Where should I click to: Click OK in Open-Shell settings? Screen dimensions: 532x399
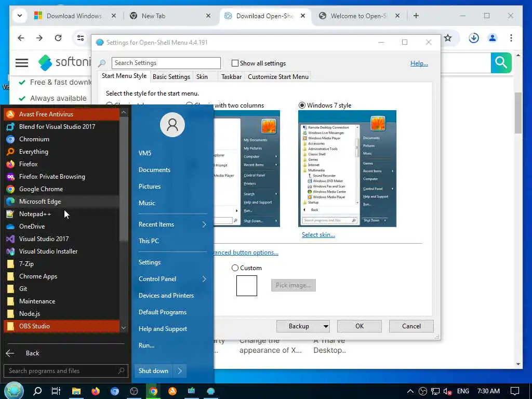click(360, 326)
